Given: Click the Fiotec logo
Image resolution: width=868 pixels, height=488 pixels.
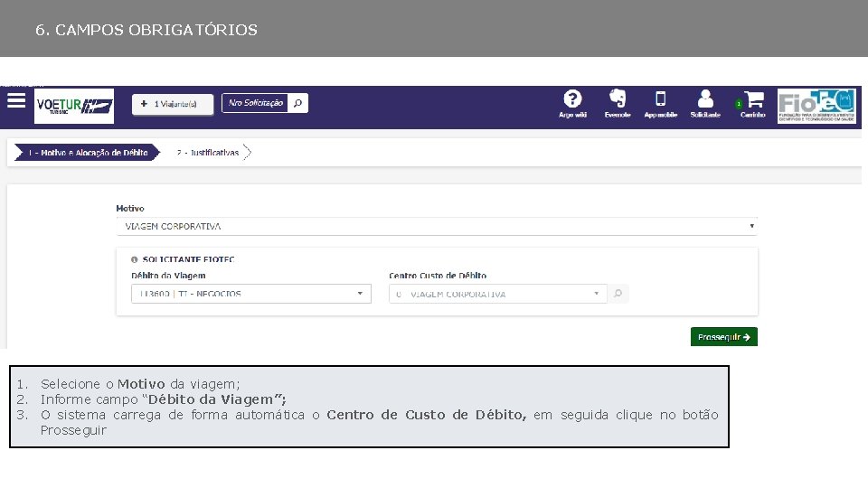Looking at the screenshot, I should [816, 106].
